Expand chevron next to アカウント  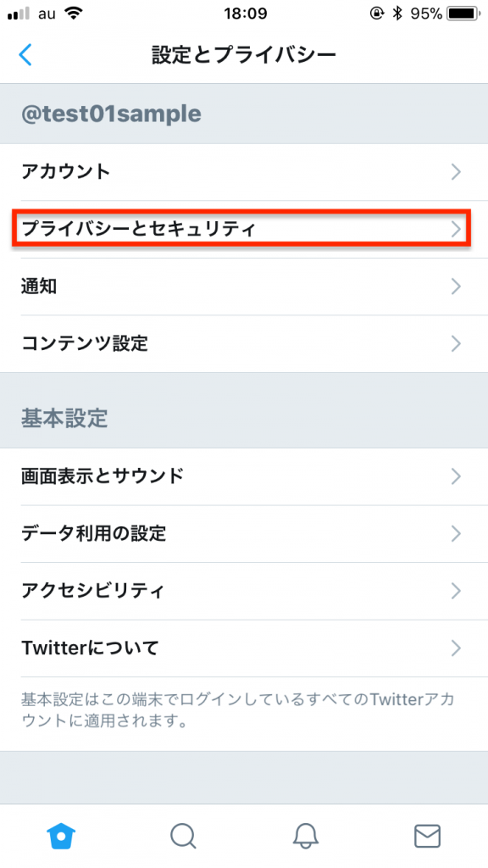pyautogui.click(x=456, y=172)
